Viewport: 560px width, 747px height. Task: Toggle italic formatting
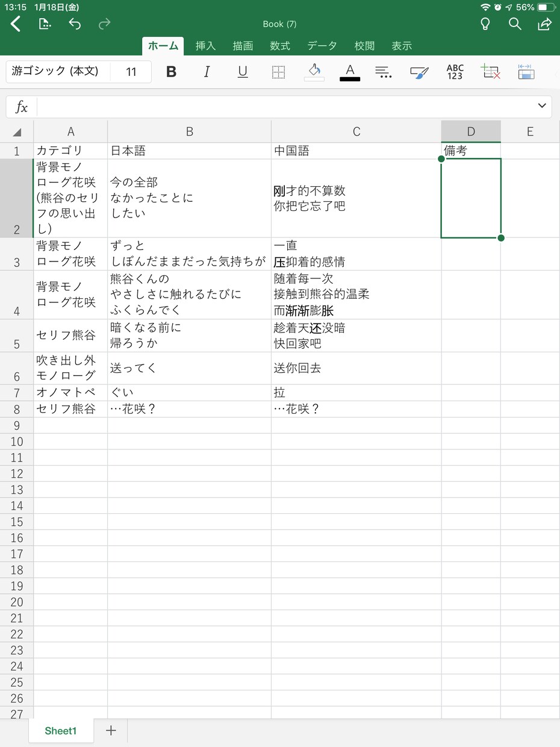[207, 72]
